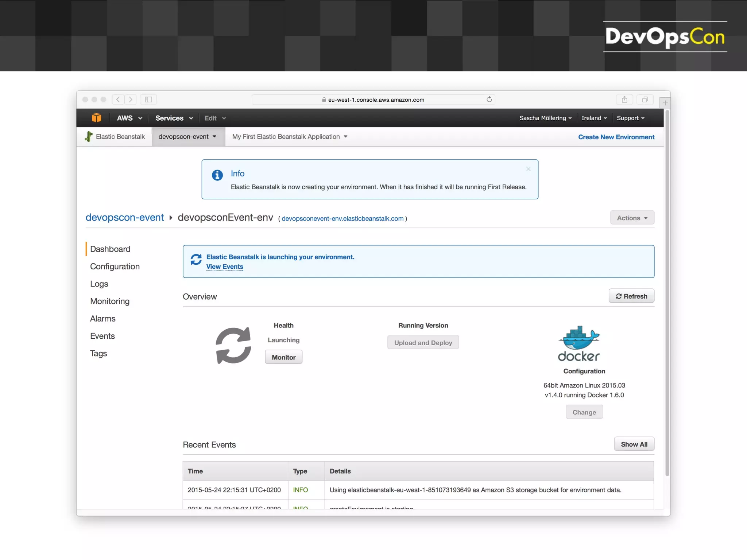The width and height of the screenshot is (747, 560).
Task: Expand the Actions dropdown button
Action: point(632,218)
